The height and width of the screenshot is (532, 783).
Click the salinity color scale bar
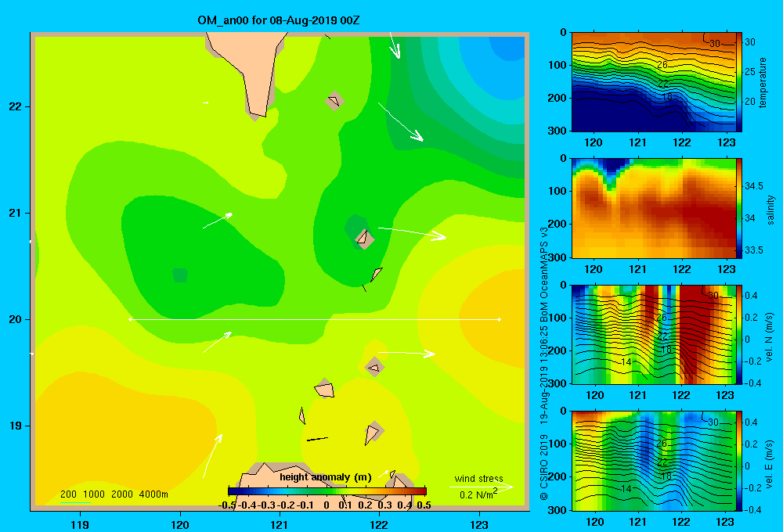739,208
